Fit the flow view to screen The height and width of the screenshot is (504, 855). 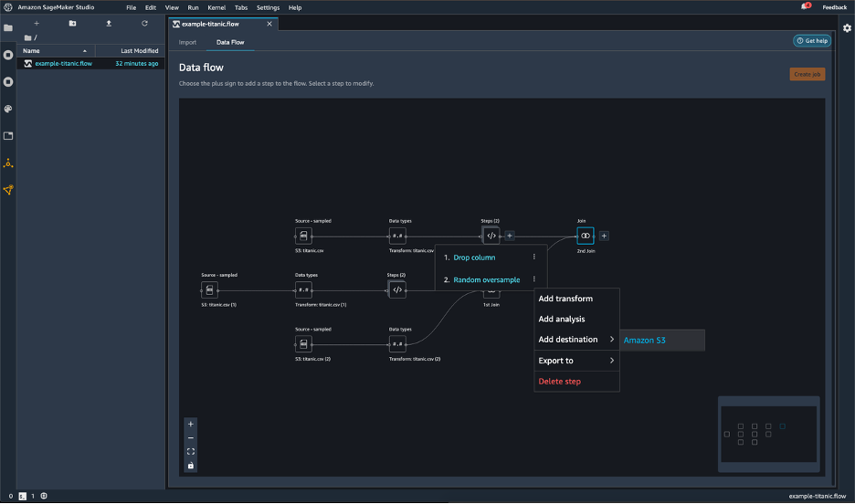coord(190,452)
